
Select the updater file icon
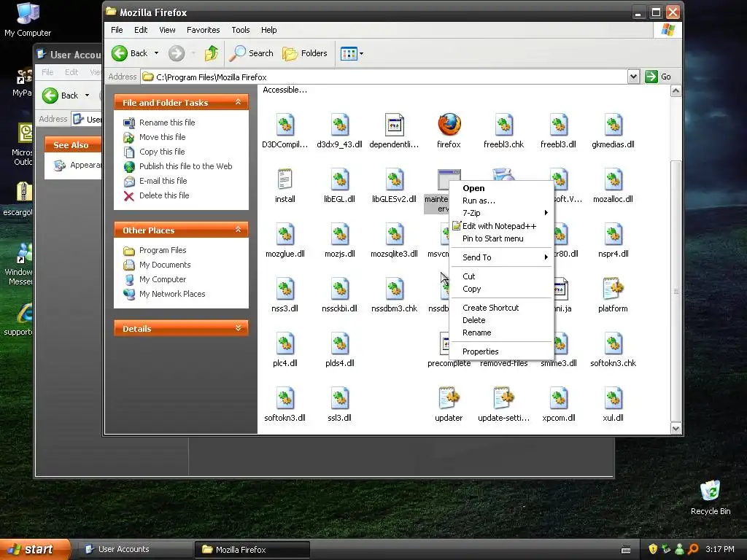point(449,398)
